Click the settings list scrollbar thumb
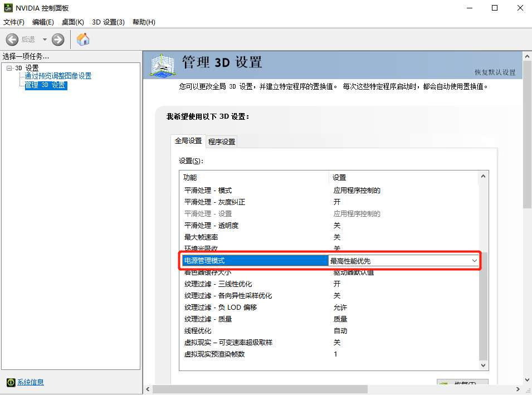 coord(483,306)
